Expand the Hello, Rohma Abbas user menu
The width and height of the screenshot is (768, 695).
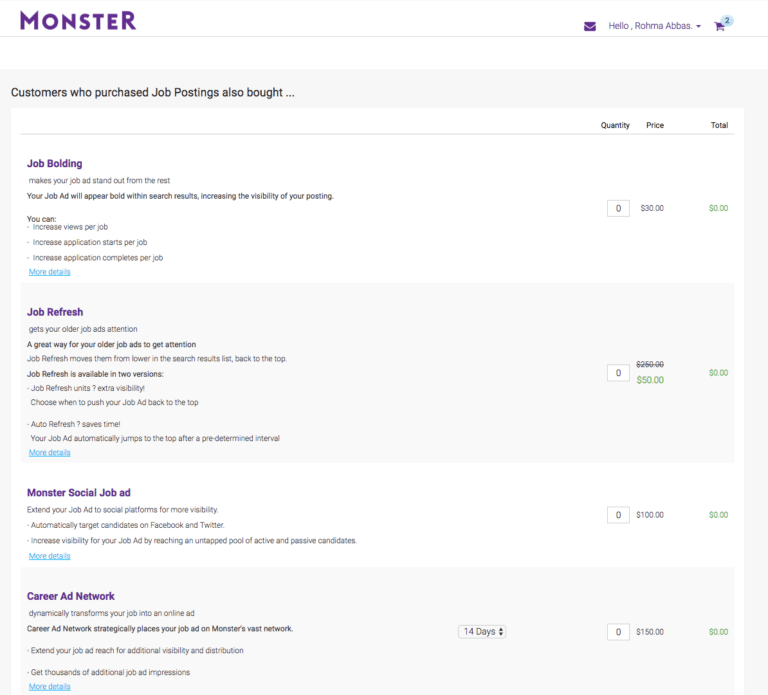point(654,26)
